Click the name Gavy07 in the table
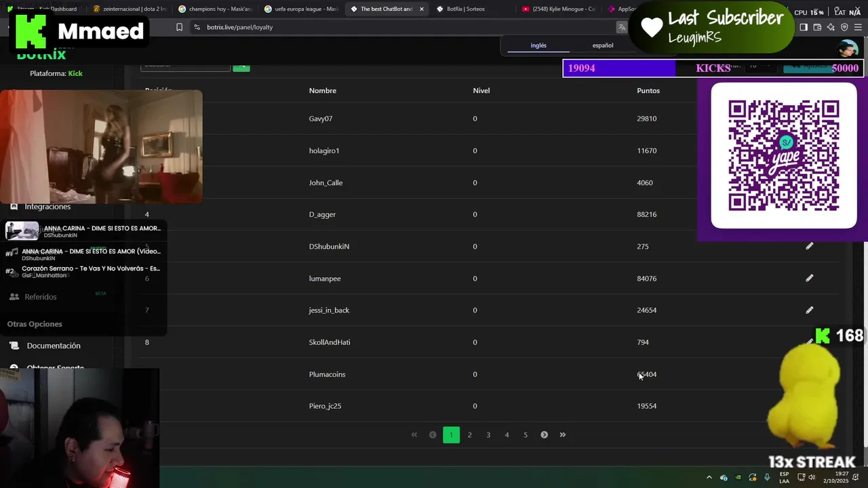Screen dimensions: 868x488 pyautogui.click(x=321, y=119)
